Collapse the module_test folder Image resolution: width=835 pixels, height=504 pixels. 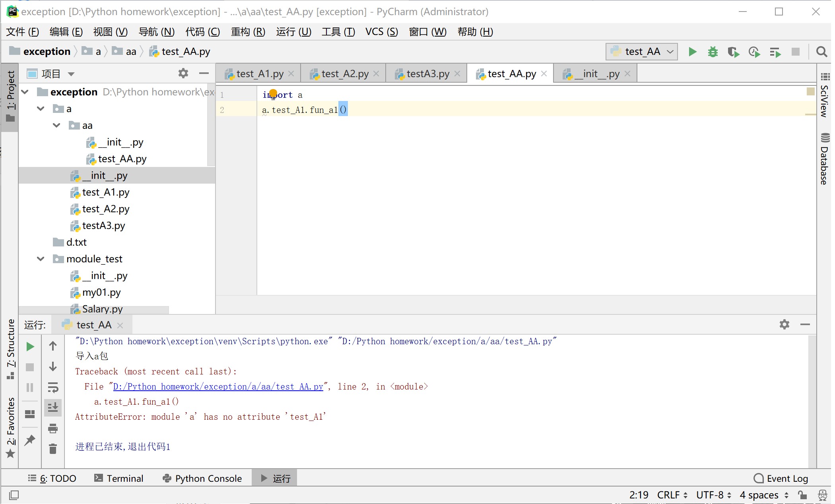[41, 259]
